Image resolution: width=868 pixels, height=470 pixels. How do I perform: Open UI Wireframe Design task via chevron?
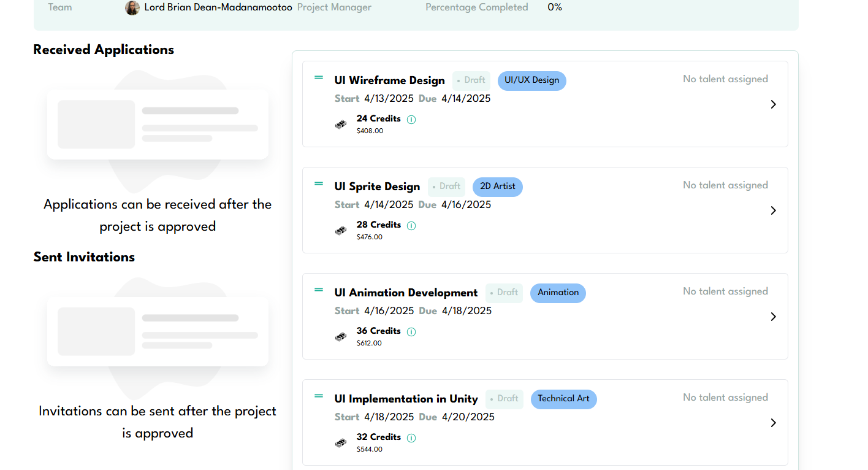pos(773,104)
